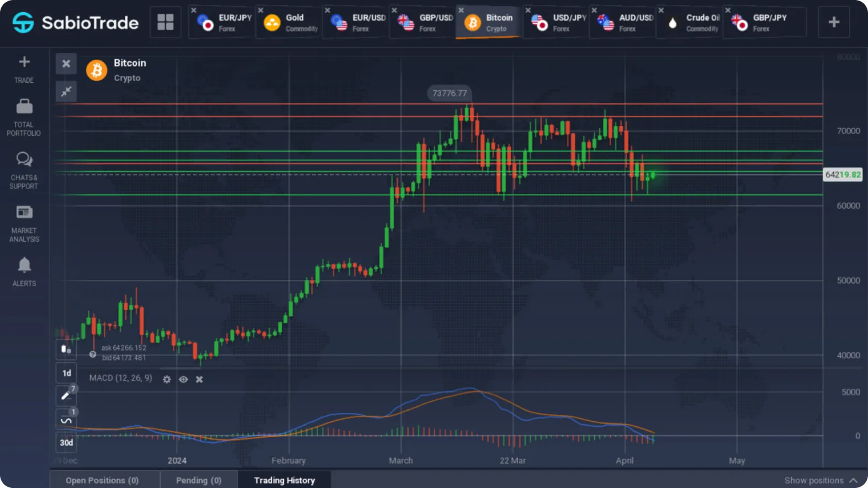Click the 22 Mar date label on time axis

(512, 460)
